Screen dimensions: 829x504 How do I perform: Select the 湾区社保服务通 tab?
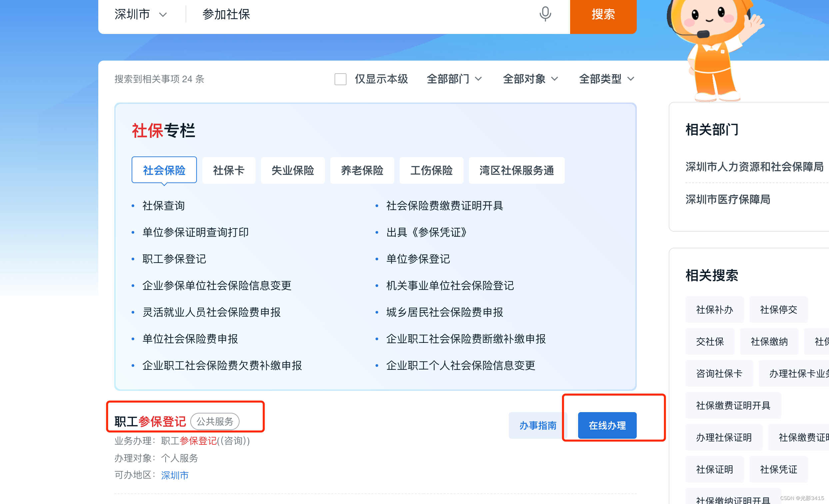(x=516, y=170)
